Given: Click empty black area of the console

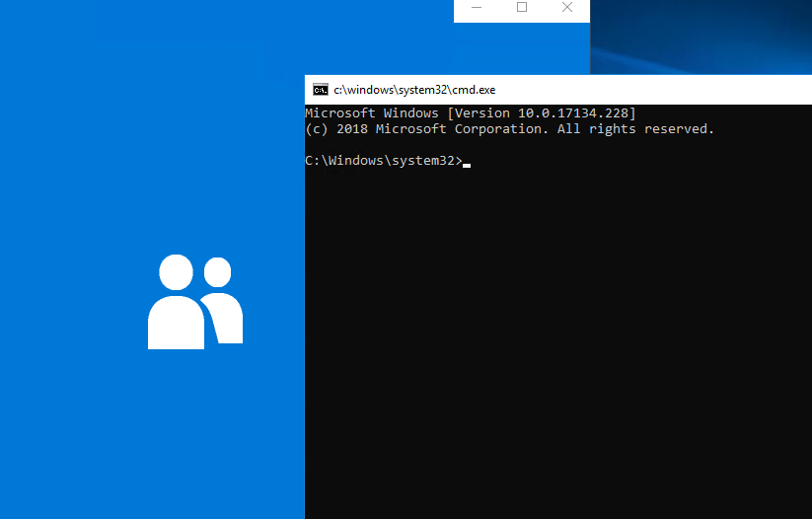Looking at the screenshot, I should pyautogui.click(x=557, y=345).
